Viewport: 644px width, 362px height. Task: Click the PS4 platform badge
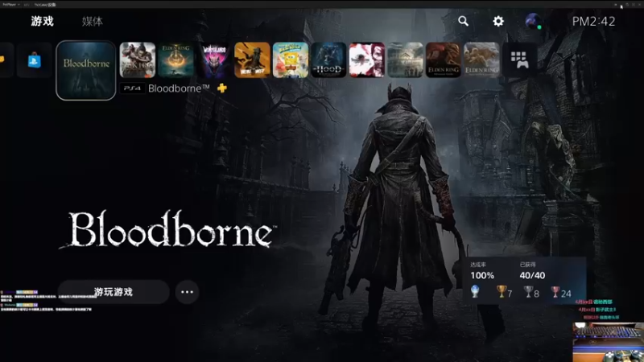click(132, 88)
